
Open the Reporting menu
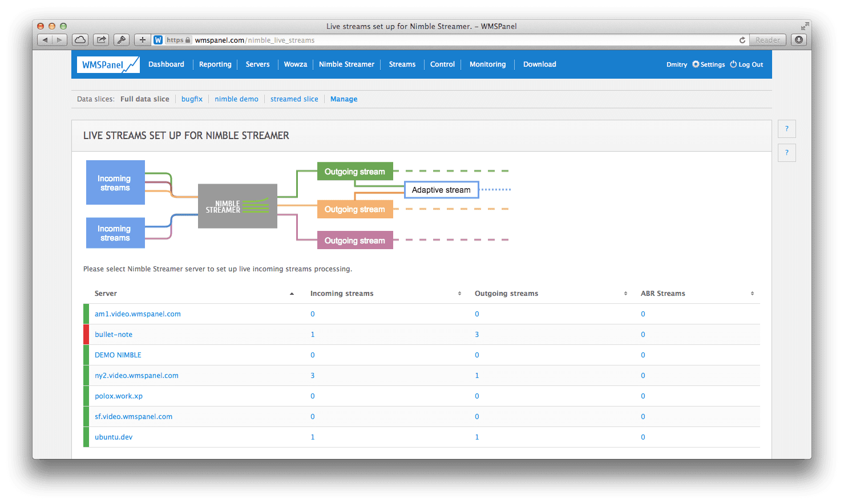[x=215, y=64]
